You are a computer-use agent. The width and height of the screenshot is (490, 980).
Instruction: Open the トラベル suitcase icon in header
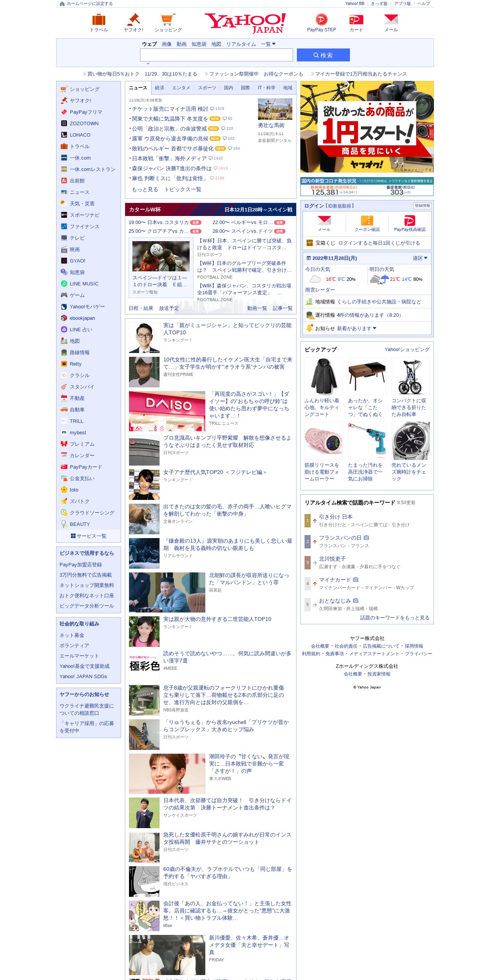point(99,19)
